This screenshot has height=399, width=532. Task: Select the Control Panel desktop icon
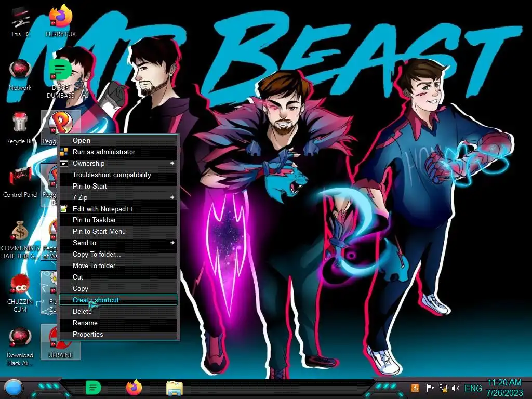click(x=20, y=182)
